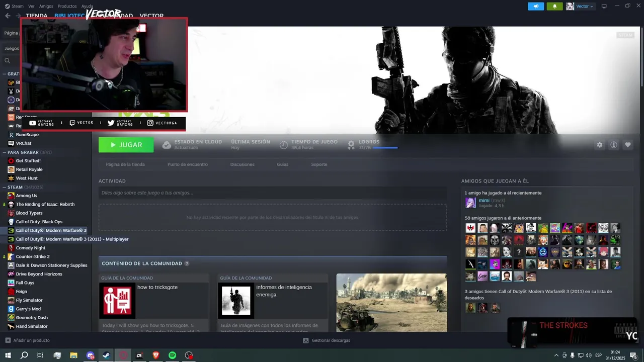Screen dimensions: 644x362
Task: Open the Amigos menu
Action: [x=46, y=6]
